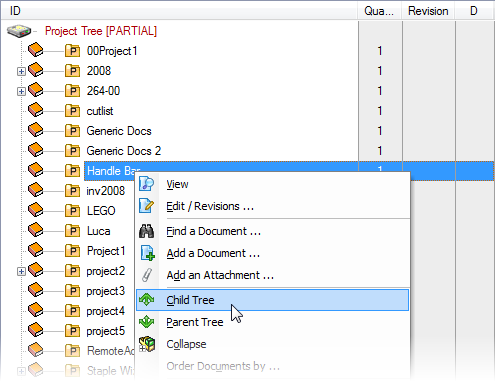Image resolution: width=495 pixels, height=381 pixels.
Task: Click quantity 1 in Generic Docs 2 row
Action: click(380, 151)
